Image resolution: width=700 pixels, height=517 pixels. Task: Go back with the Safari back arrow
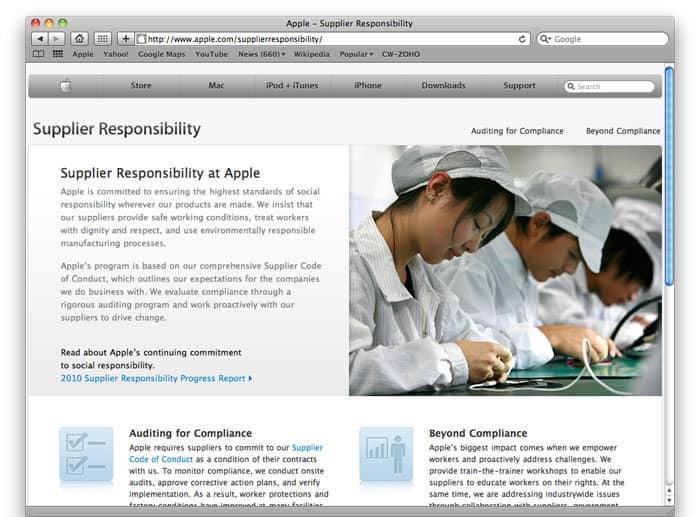pyautogui.click(x=40, y=39)
